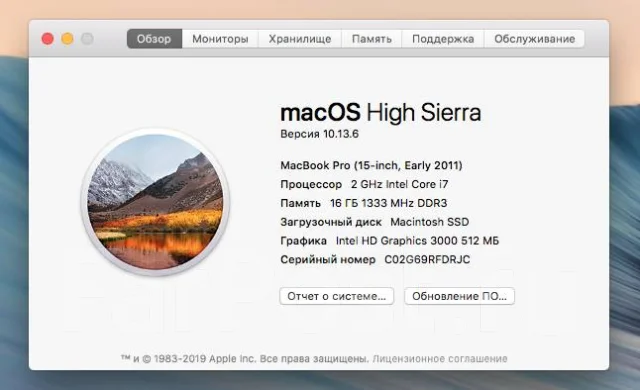This screenshot has height=390, width=640.
Task: Select the serial number C02G69RFDRJC
Action: pyautogui.click(x=427, y=259)
